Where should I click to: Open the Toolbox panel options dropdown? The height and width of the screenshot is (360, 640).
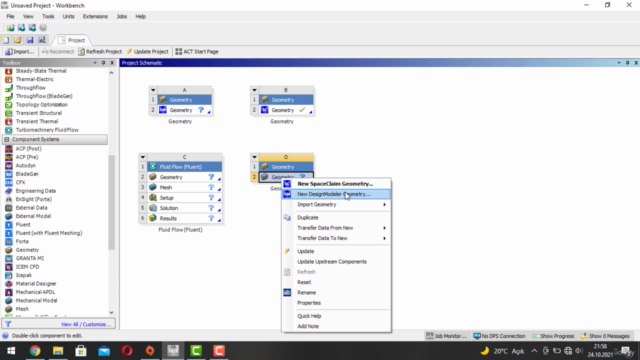95,63
